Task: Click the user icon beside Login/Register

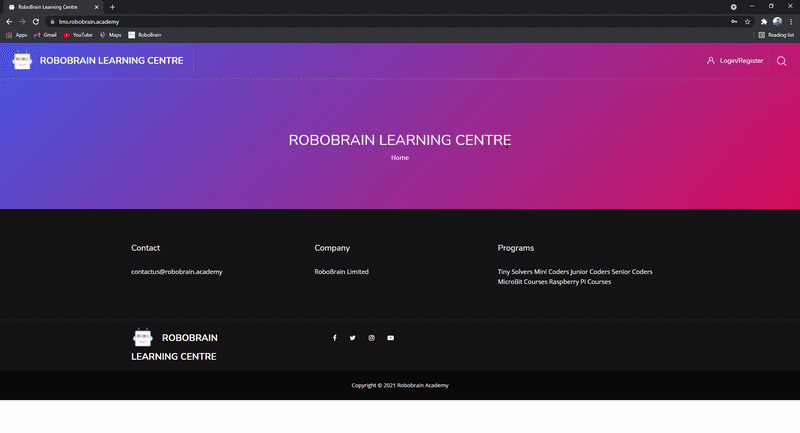Action: coord(710,61)
